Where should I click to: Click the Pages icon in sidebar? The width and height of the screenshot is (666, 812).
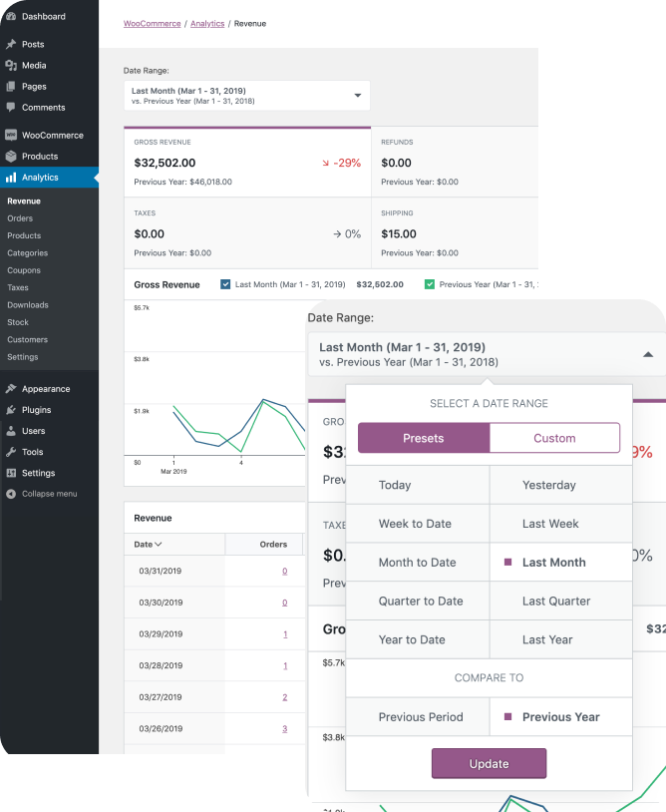pos(11,87)
